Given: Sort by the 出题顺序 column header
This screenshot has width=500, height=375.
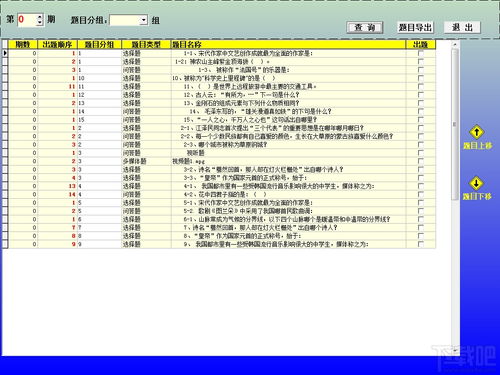Looking at the screenshot, I should [57, 44].
